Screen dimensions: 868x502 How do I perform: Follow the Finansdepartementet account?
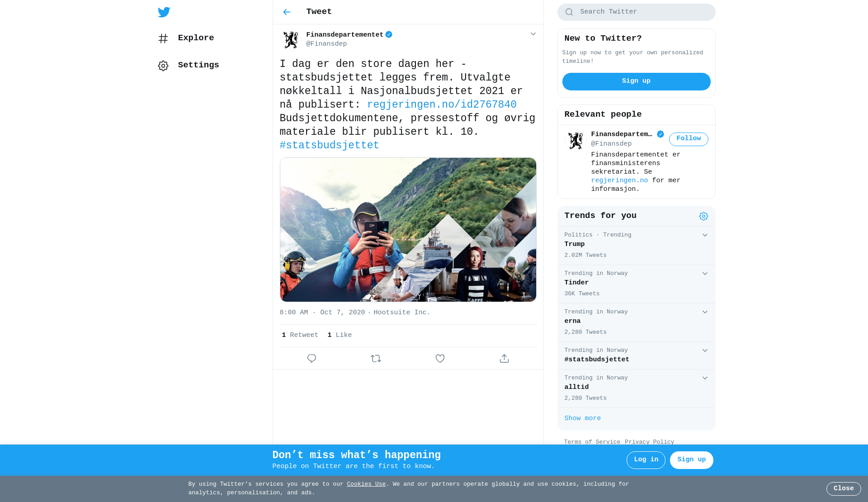(689, 139)
